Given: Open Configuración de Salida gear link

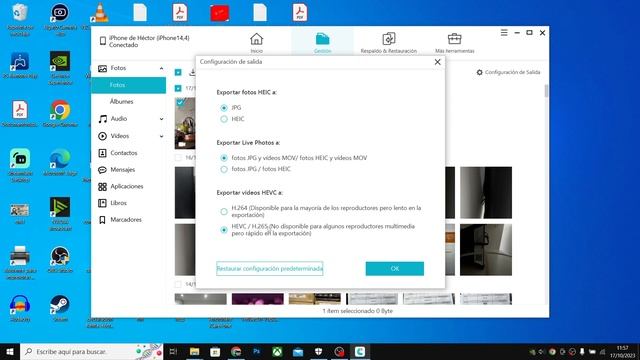Looking at the screenshot, I should pyautogui.click(x=508, y=72).
